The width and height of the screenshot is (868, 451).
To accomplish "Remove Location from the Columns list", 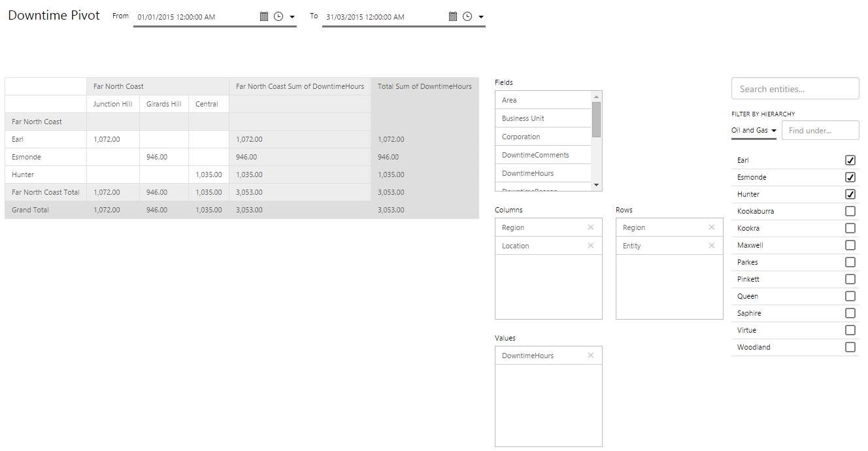I will click(x=591, y=246).
